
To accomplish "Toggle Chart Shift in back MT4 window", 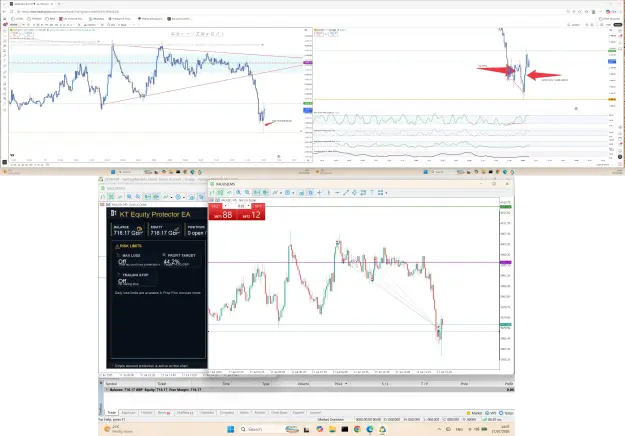I will click(x=156, y=196).
